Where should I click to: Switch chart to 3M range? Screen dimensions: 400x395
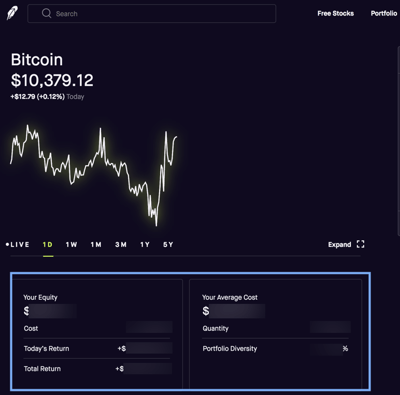coord(121,244)
